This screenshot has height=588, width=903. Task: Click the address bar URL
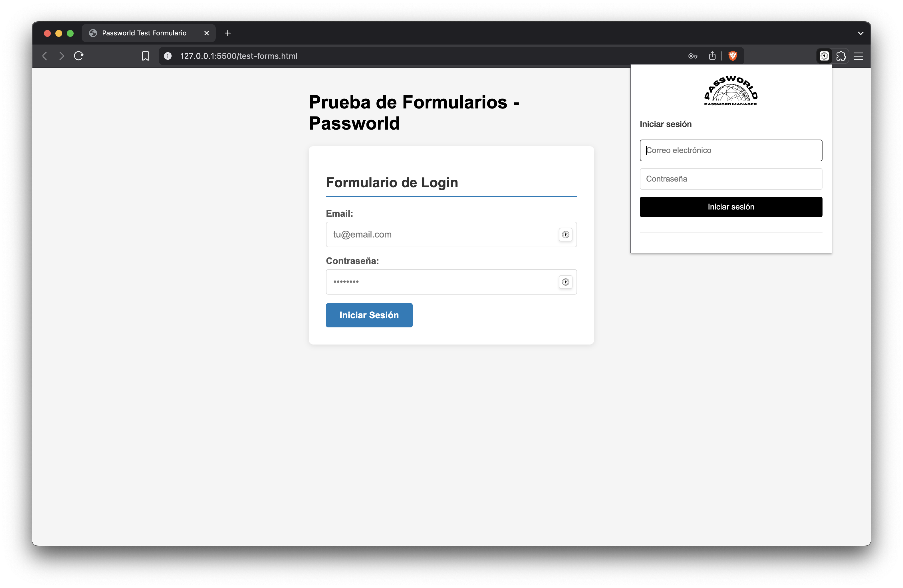(x=239, y=56)
